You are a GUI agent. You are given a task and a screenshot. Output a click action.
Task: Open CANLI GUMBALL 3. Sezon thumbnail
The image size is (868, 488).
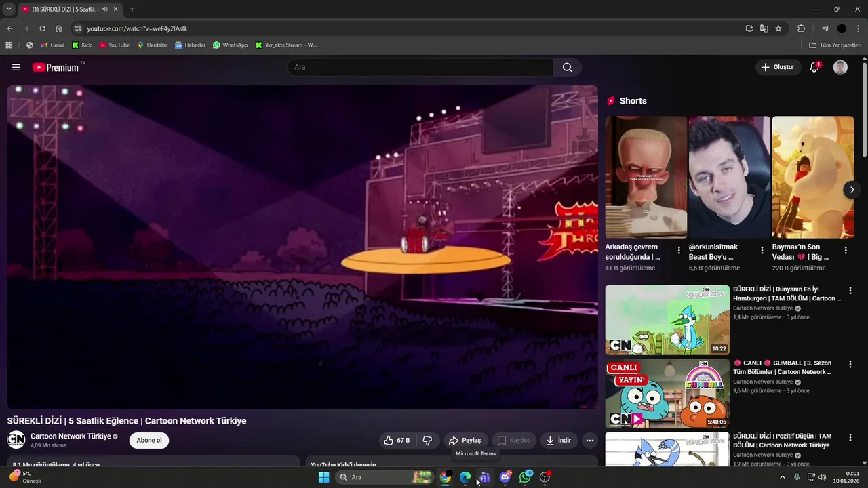coord(667,394)
